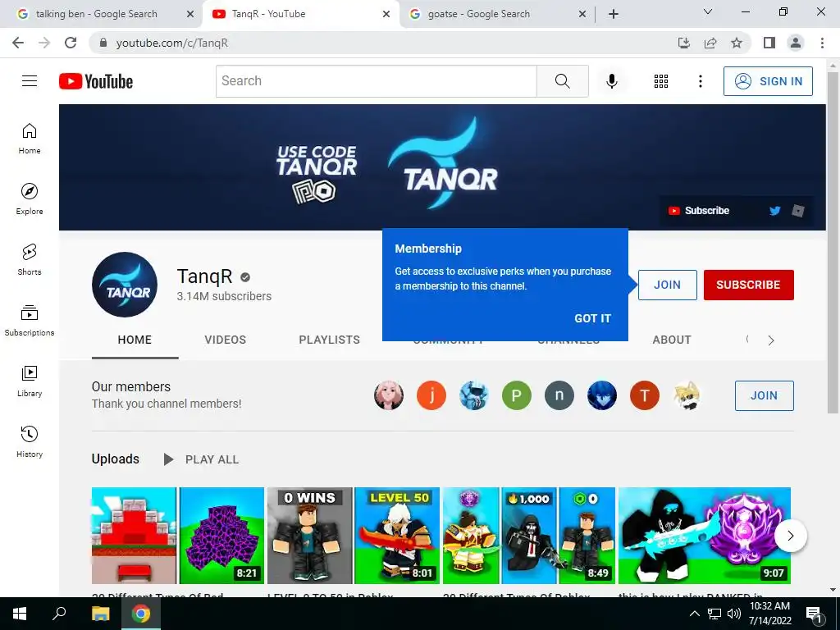The width and height of the screenshot is (840, 630).
Task: Click the 'T' member avatar
Action: pyautogui.click(x=645, y=395)
